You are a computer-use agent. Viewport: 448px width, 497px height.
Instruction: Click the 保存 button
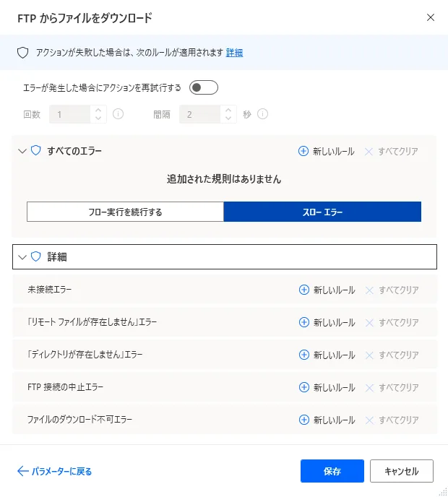332,471
